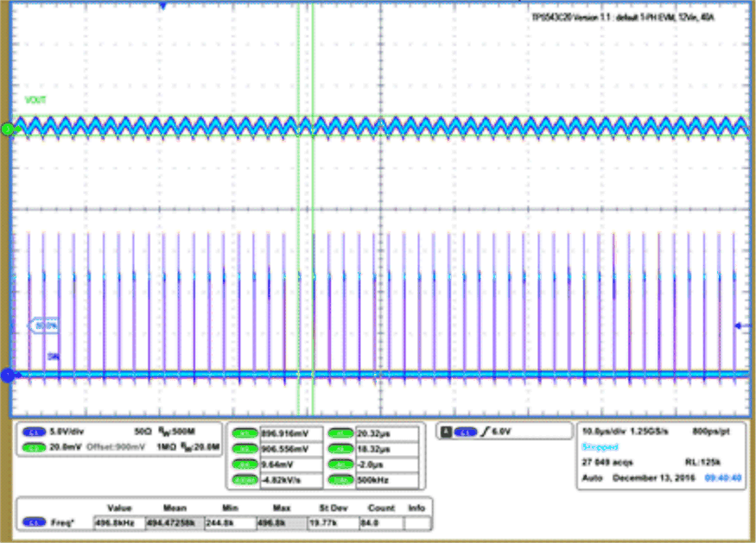Toggle the C1 trigger source badge
The image size is (756, 543).
(465, 432)
